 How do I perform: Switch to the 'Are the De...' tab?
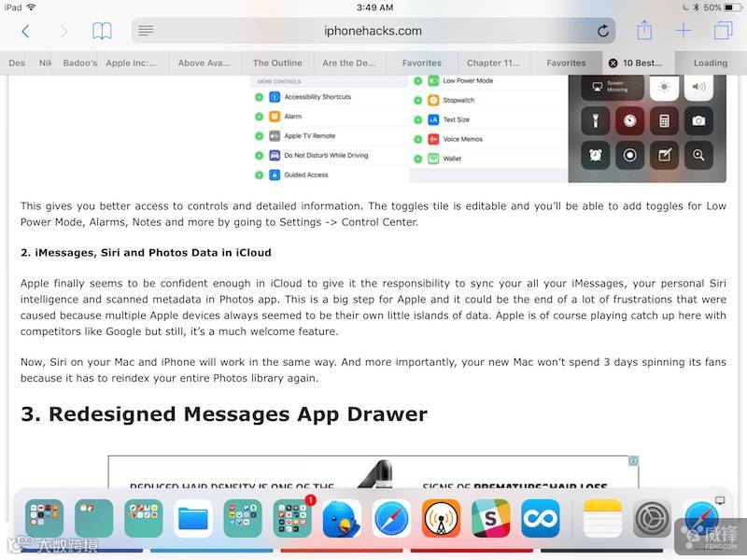(x=348, y=63)
